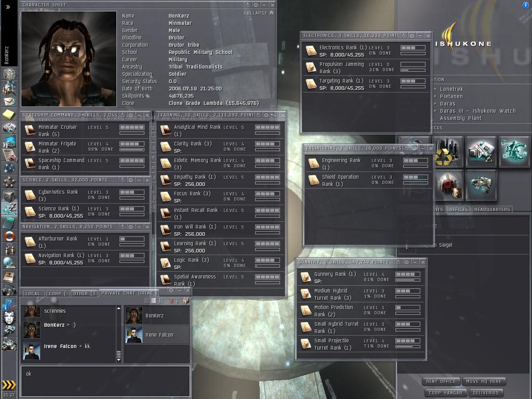532x399 pixels.
Task: Click Minmatar Cruiser level bar
Action: pyautogui.click(x=132, y=127)
